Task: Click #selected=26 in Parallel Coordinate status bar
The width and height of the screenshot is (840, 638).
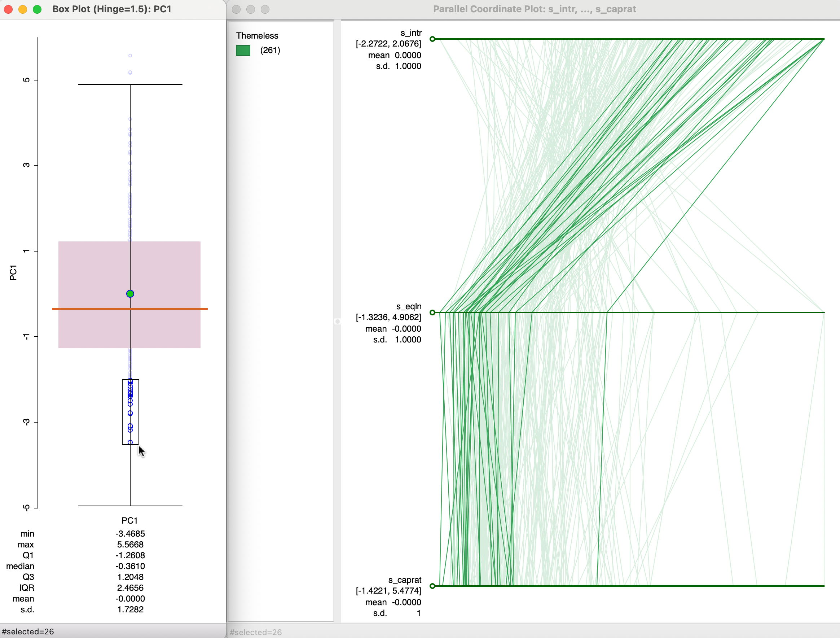Action: (x=256, y=632)
